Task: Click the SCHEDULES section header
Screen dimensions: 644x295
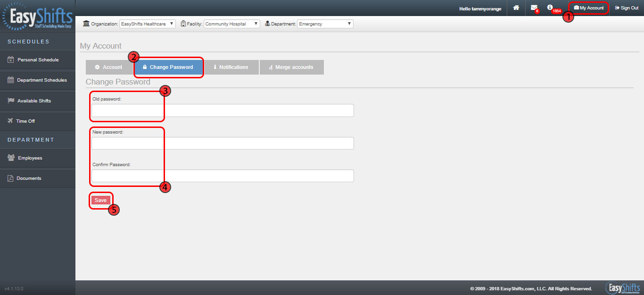Action: 28,42
